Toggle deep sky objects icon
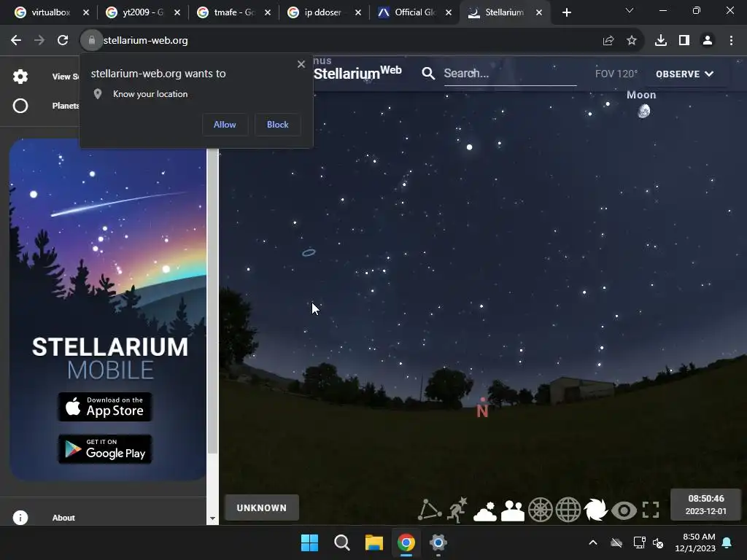Image resolution: width=747 pixels, height=560 pixels. coord(595,510)
